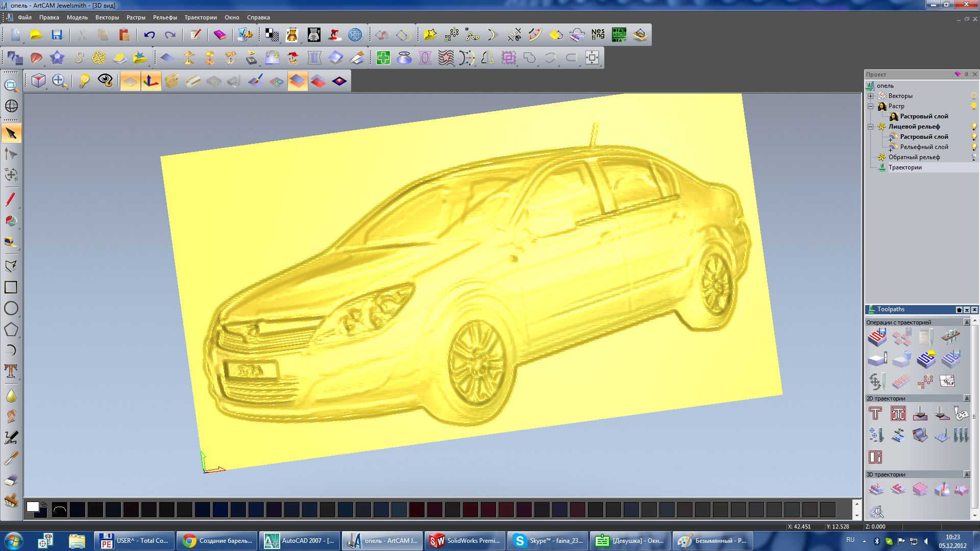Toggle visibility bulb for Векторы

coord(973,96)
